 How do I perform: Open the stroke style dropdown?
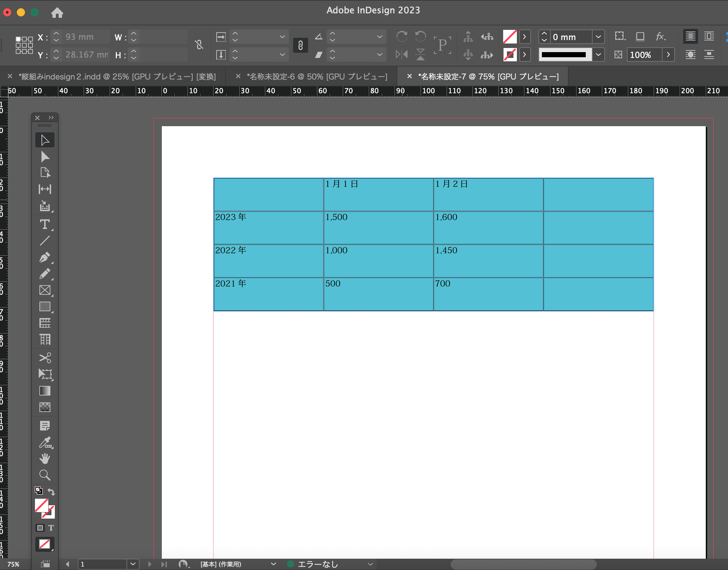tap(598, 54)
